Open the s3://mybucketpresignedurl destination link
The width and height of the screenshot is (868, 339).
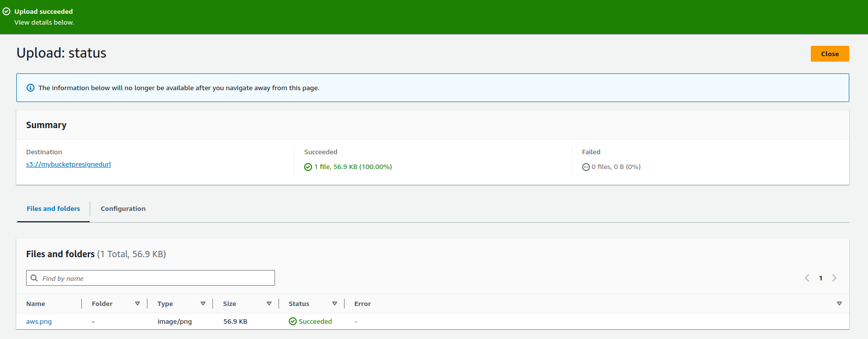69,164
